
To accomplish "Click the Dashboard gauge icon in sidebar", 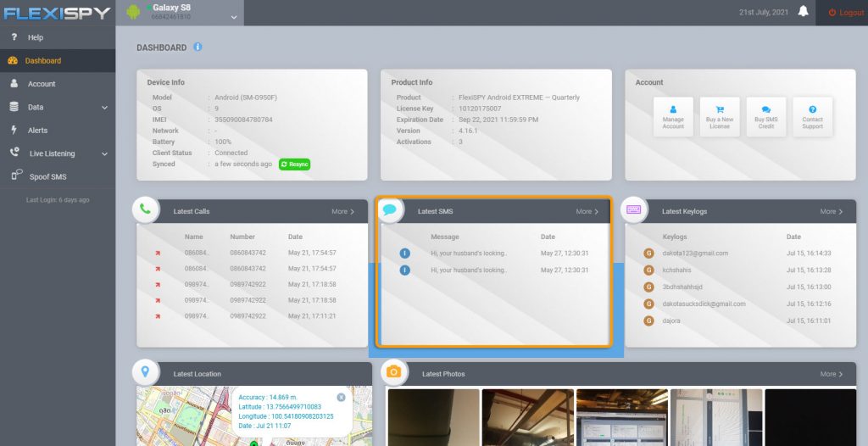I will tap(13, 60).
